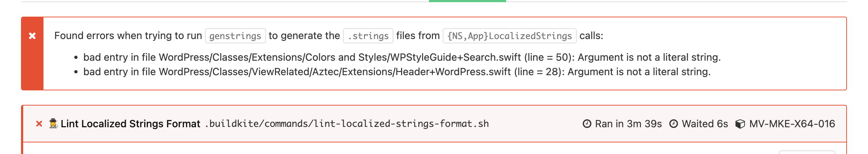Open the MV-MKE-X64-016 agent link

tap(792, 124)
